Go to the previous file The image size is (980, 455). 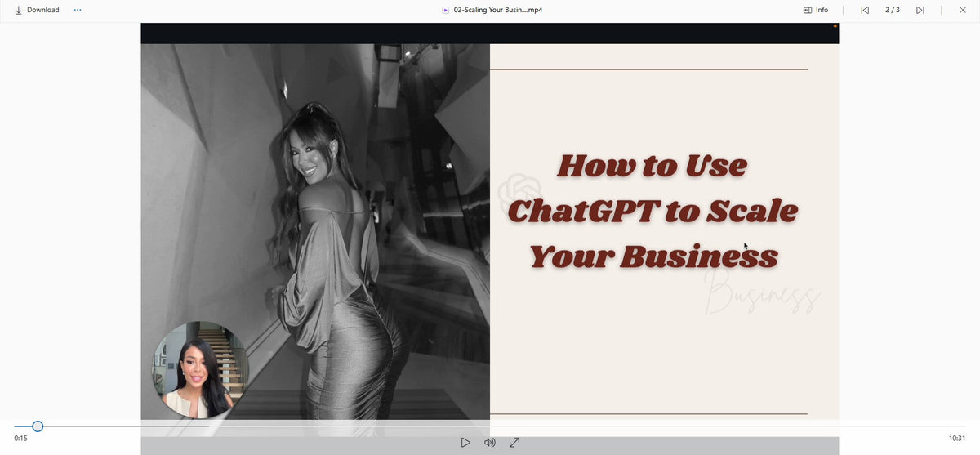point(865,10)
